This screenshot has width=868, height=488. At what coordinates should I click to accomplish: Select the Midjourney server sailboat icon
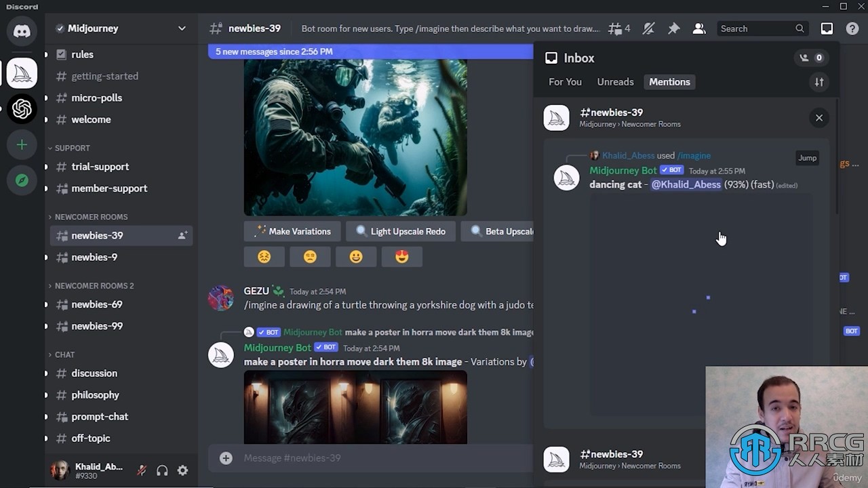tap(22, 73)
